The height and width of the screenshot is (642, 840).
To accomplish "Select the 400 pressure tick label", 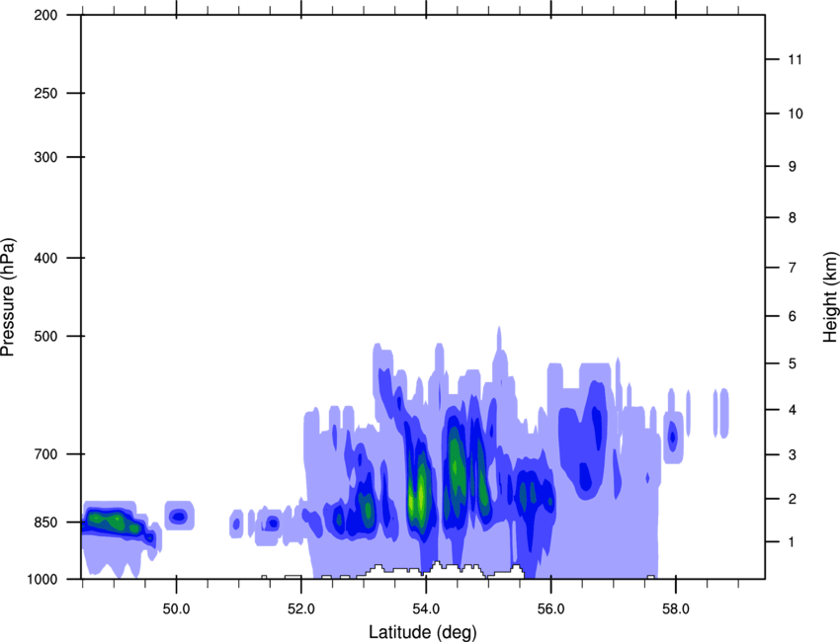I will (45, 258).
